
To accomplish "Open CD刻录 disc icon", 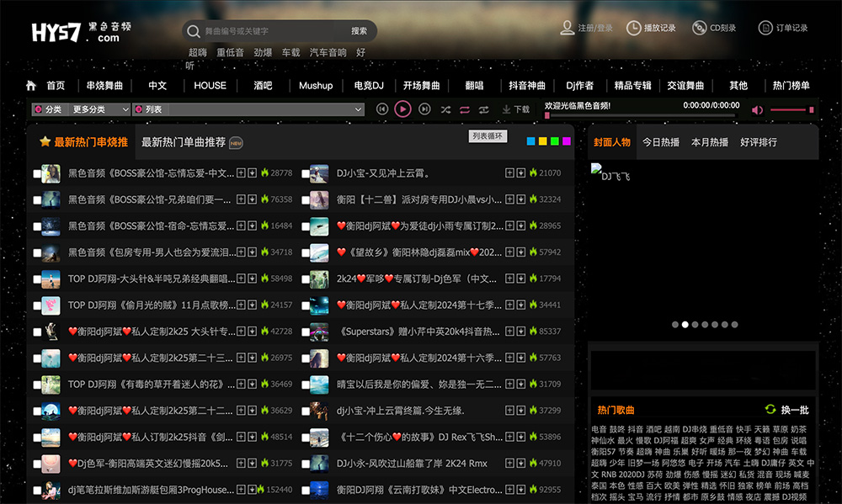I will click(x=699, y=28).
